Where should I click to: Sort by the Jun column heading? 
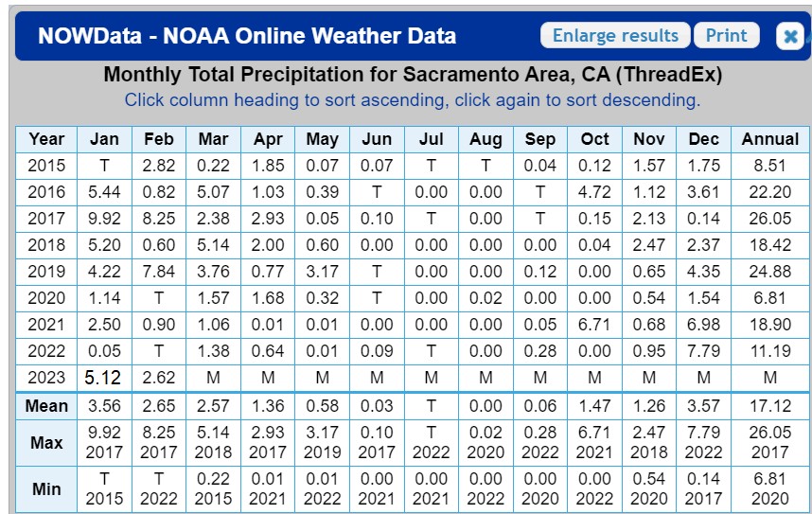click(x=377, y=139)
